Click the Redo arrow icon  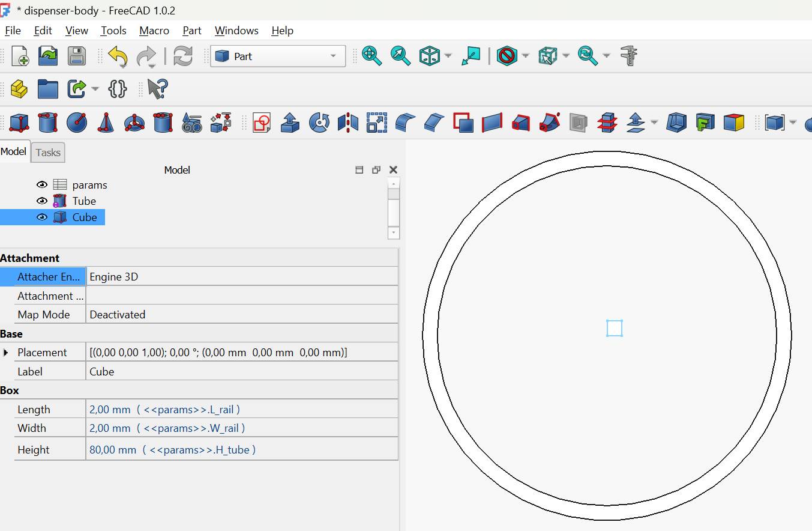click(146, 56)
